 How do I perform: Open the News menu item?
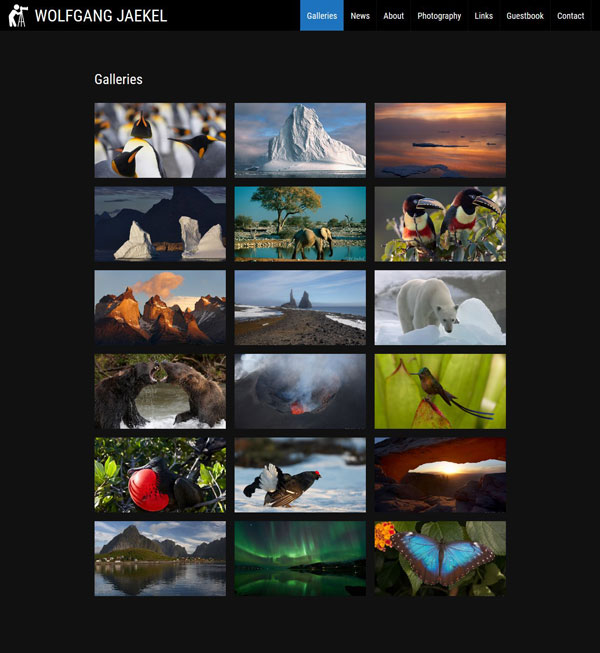click(360, 15)
